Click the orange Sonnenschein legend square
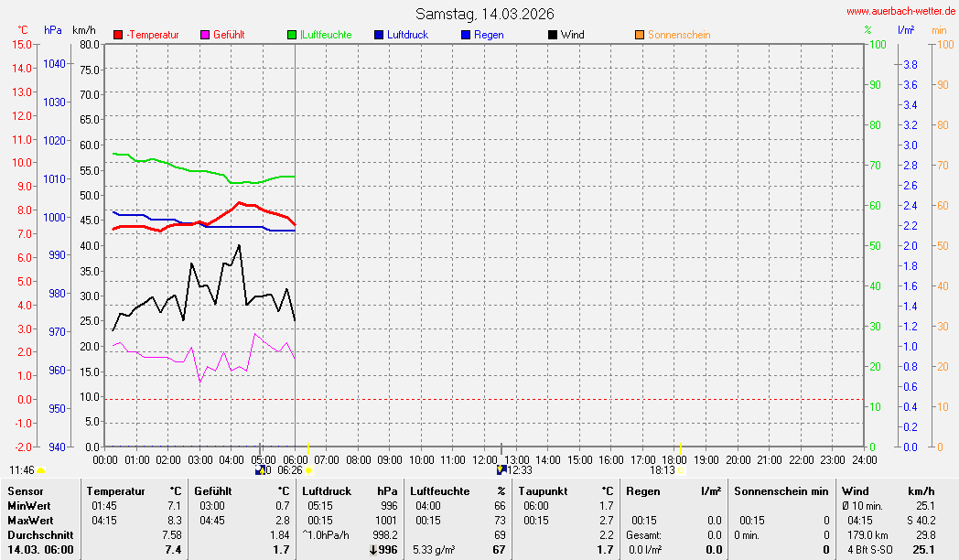 coord(640,35)
